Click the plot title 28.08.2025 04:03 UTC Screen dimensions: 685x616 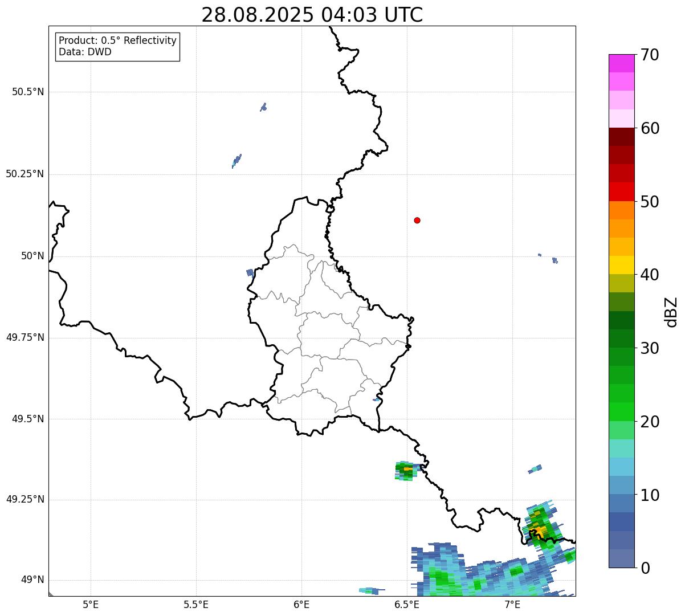click(312, 15)
